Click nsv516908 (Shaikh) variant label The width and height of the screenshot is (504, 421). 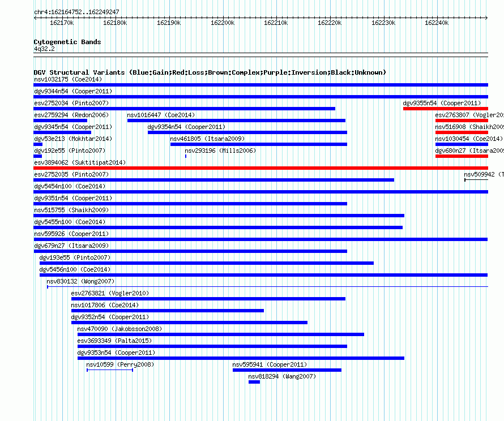tap(469, 127)
